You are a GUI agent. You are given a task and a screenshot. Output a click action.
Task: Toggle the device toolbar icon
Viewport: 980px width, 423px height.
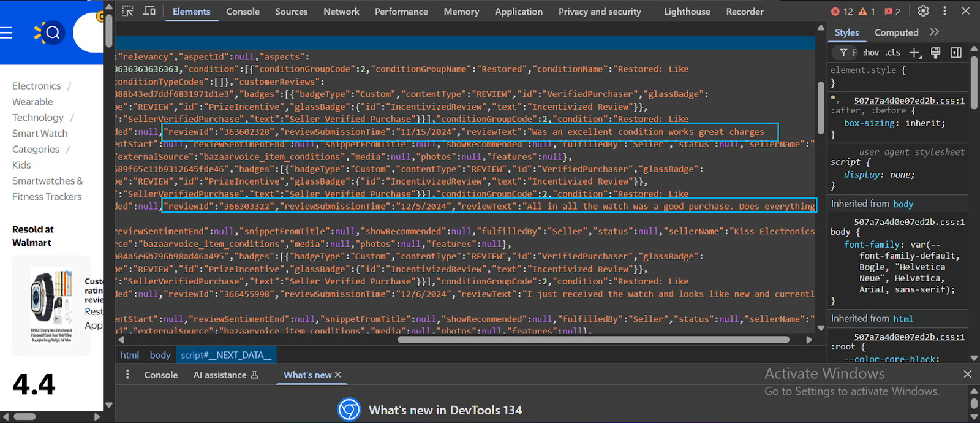click(x=149, y=11)
